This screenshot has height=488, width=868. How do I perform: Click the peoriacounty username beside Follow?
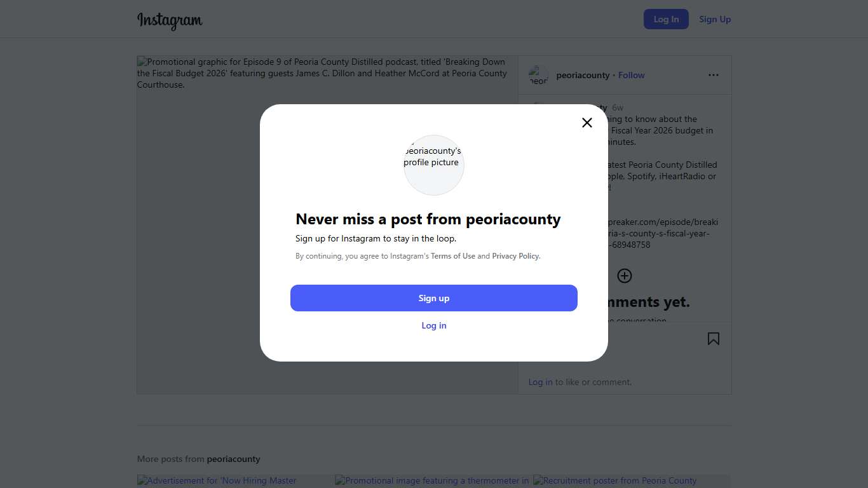point(583,75)
